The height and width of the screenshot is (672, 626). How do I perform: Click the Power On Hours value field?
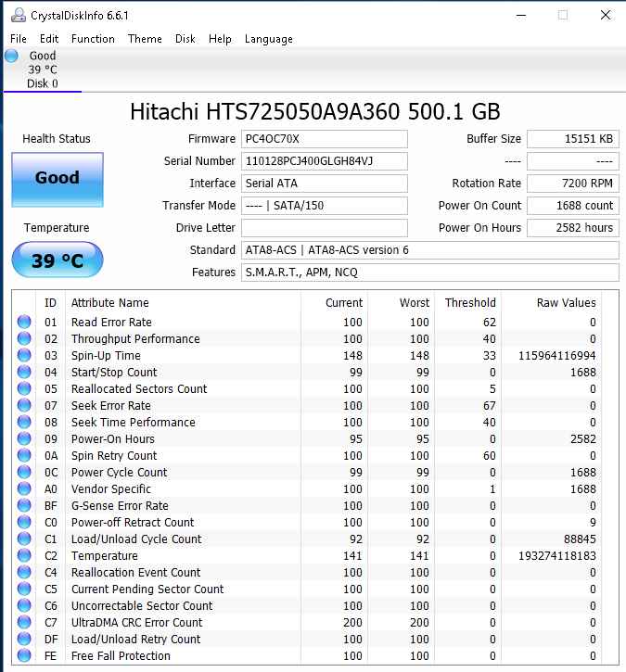click(573, 228)
